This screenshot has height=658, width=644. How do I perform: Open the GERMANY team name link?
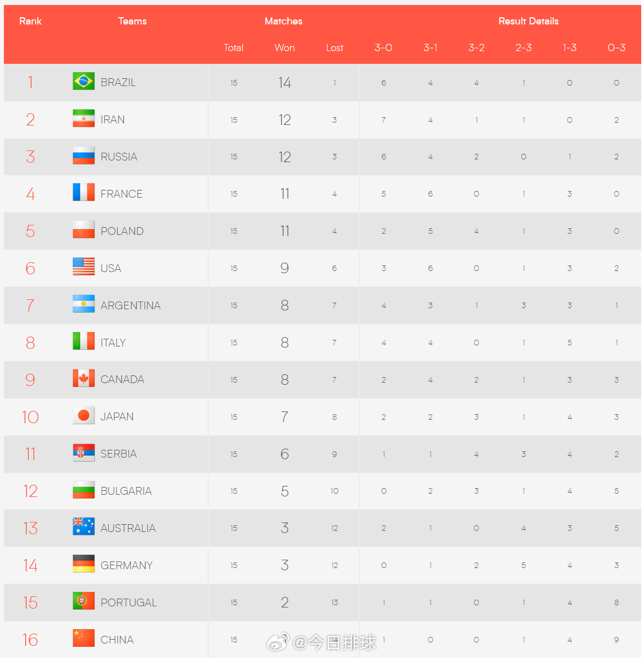[x=126, y=565]
